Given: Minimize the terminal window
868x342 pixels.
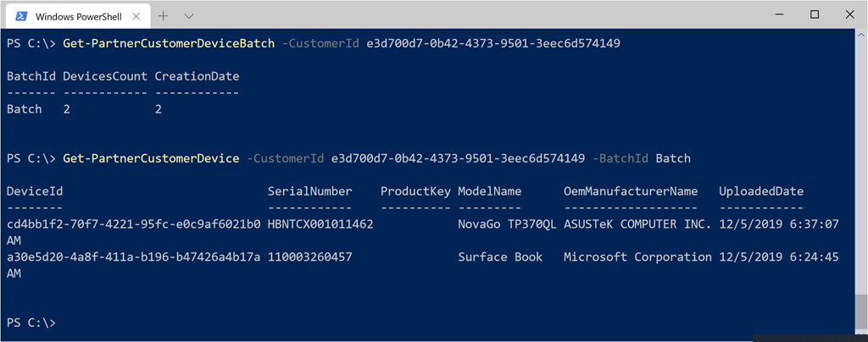Looking at the screenshot, I should click(x=776, y=14).
